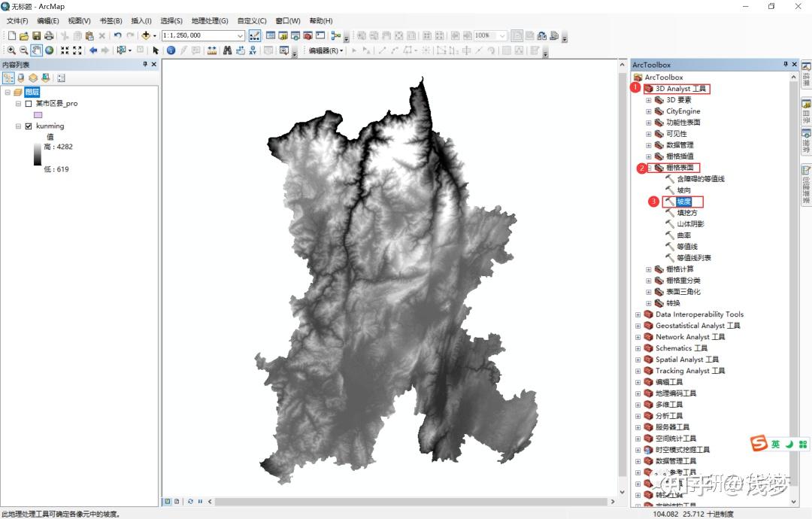Click the Add Data button
Viewport: 812px width, 519px height.
[x=146, y=36]
